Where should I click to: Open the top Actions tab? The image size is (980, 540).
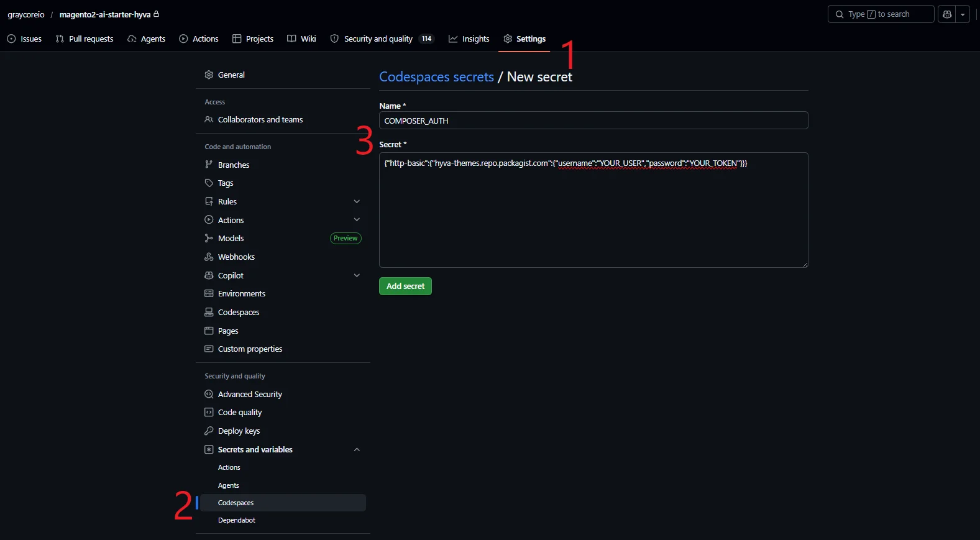(x=199, y=39)
